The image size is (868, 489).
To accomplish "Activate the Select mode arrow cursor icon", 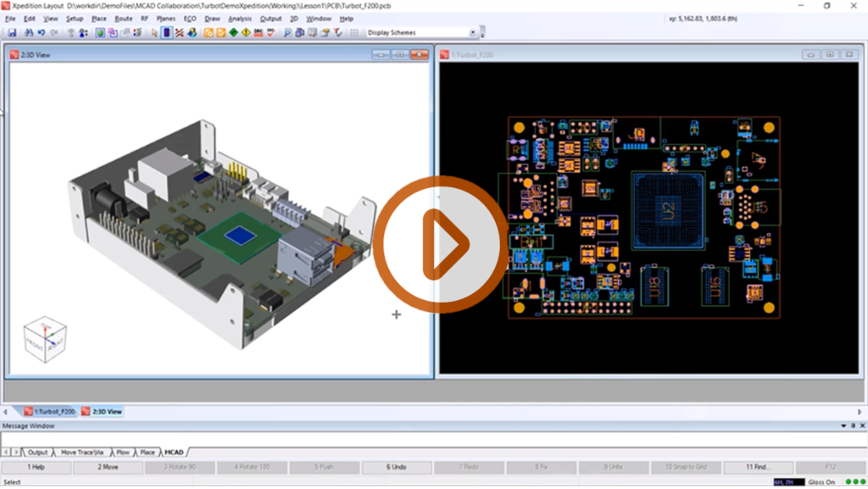I will coord(154,33).
